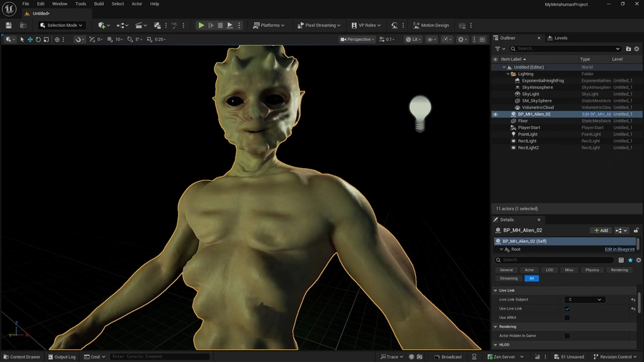
Task: Select the Rendering filter button in Details
Action: click(x=619, y=270)
